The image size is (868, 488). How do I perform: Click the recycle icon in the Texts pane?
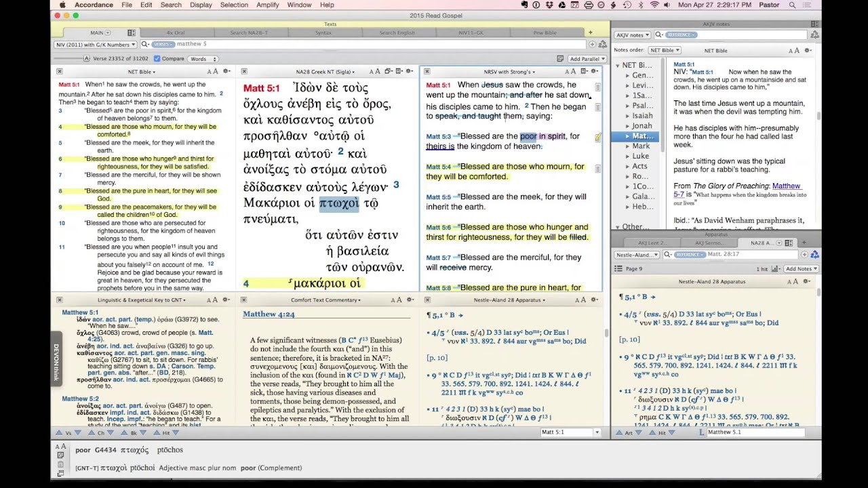click(x=602, y=45)
